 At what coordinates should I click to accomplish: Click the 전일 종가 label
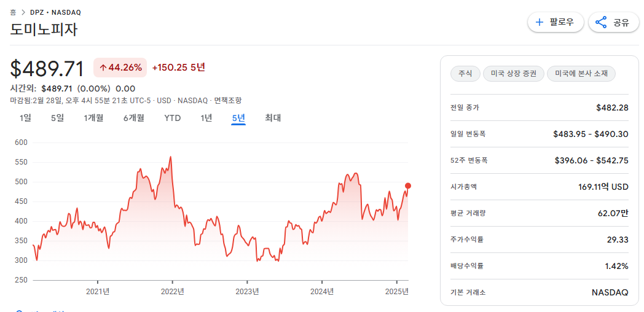pyautogui.click(x=465, y=107)
